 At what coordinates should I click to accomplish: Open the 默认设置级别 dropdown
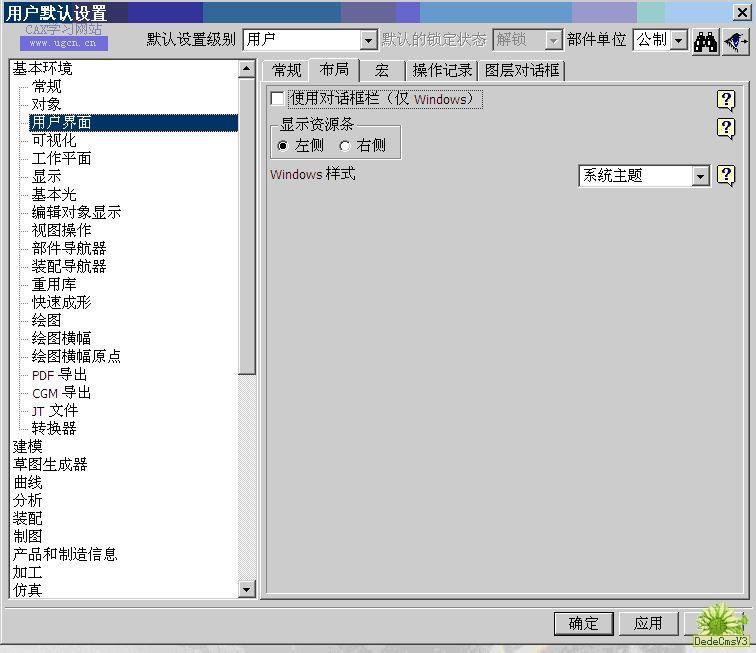(368, 40)
